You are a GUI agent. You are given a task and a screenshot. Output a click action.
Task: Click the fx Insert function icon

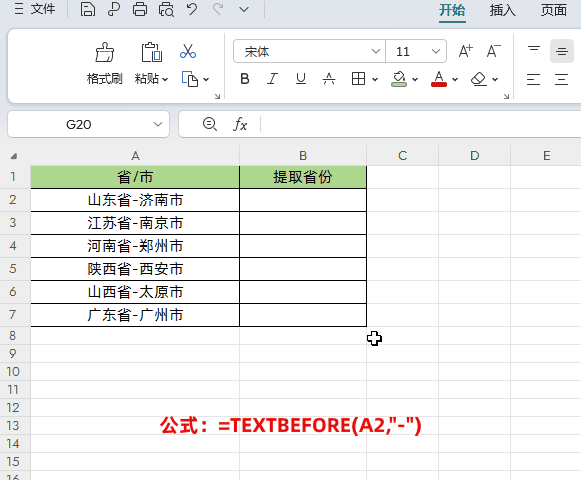point(240,124)
